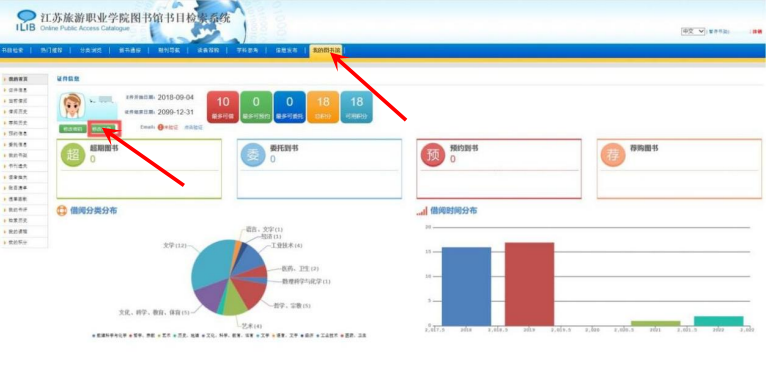This screenshot has width=769, height=372.
Task: Click the green 超 overdue books icon
Action: [x=73, y=155]
